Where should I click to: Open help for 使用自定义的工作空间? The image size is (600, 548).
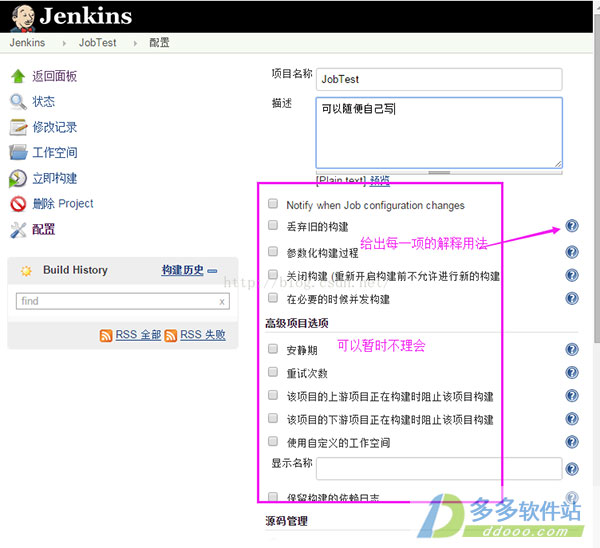[572, 442]
